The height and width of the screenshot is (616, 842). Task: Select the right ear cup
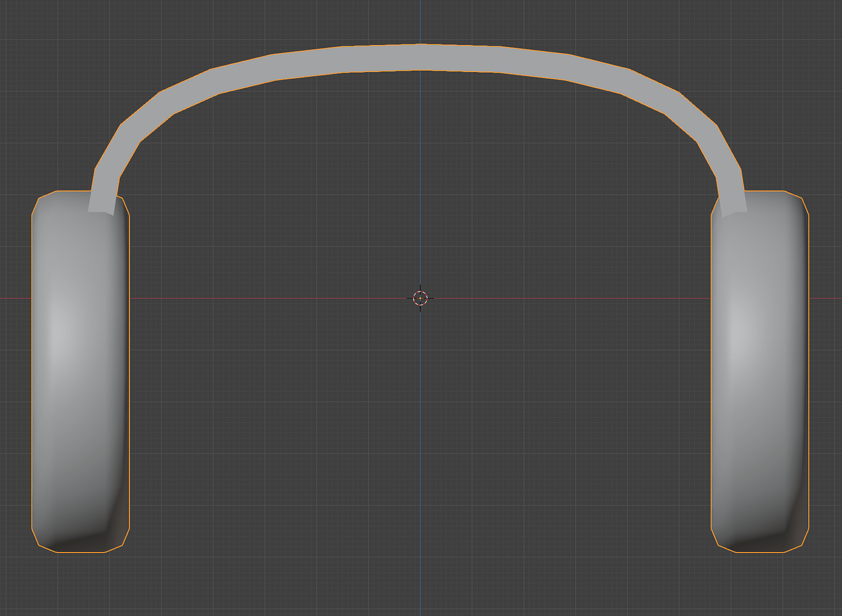(x=758, y=370)
